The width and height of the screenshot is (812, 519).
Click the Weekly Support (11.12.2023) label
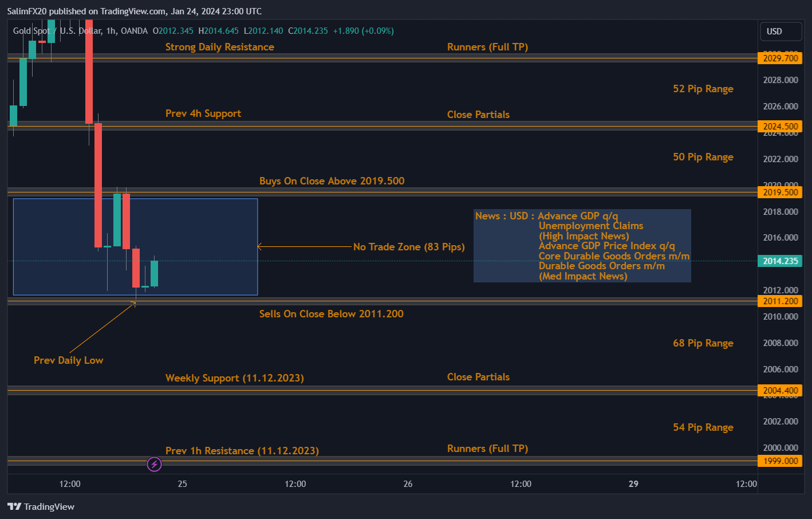click(x=234, y=378)
